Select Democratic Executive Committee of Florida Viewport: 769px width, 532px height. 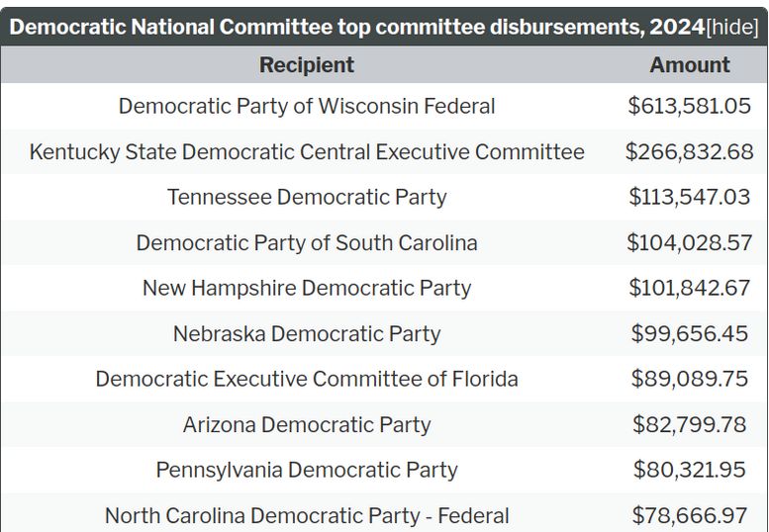pos(307,379)
